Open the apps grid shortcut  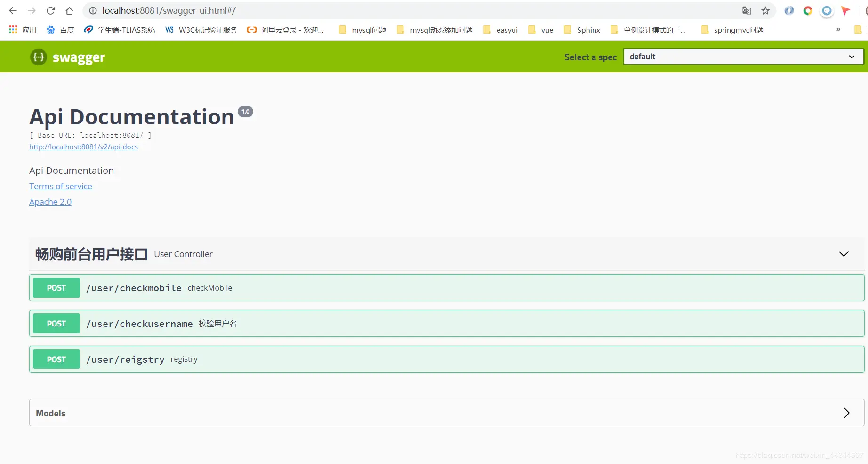point(23,30)
